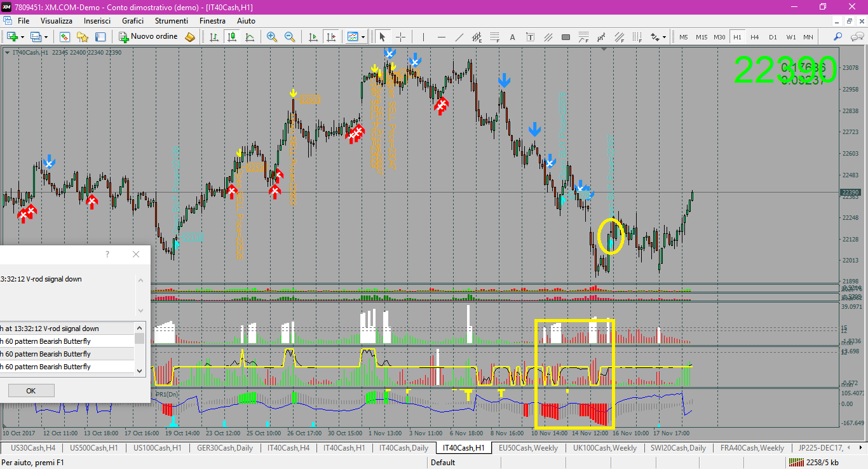The image size is (868, 469).
Task: Open the toolbar search magnifier
Action: point(838,37)
